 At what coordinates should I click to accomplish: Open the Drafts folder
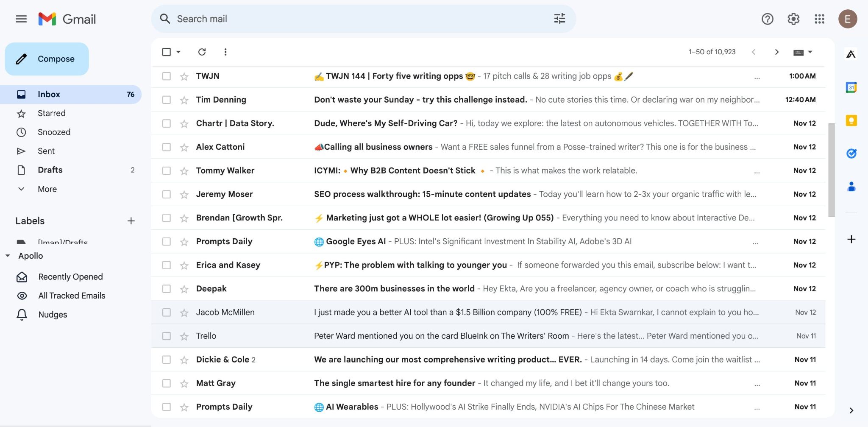50,170
